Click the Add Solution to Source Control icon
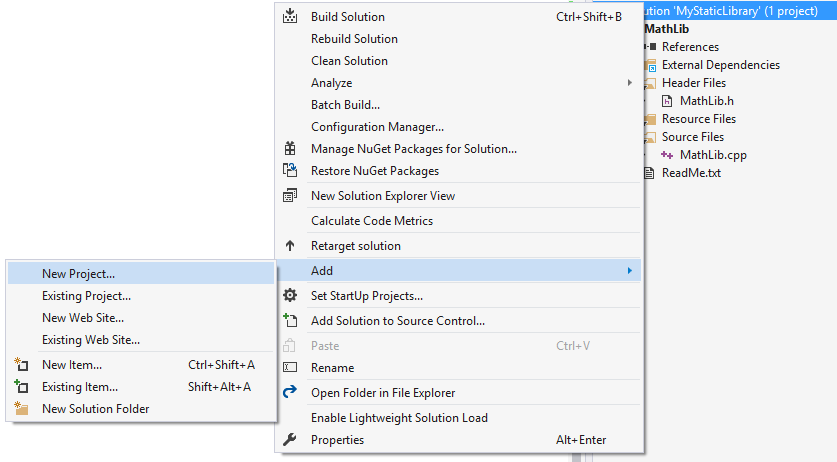Screen dimensions: 837x462 pos(290,321)
